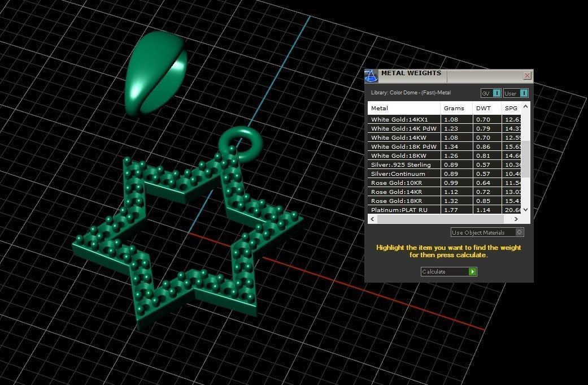588x385 pixels.
Task: Click the Library: Color Dome label
Action: [411, 93]
